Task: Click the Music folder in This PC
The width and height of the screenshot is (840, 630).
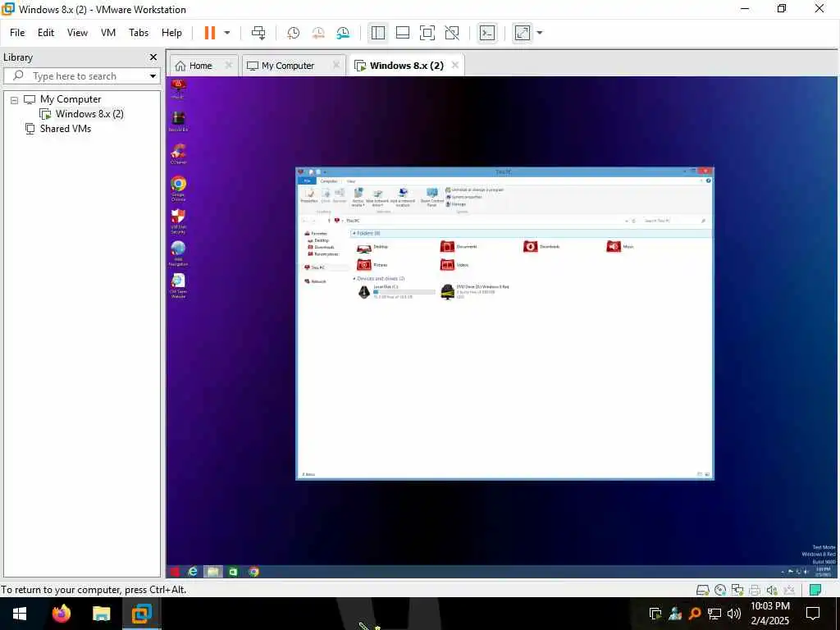Action: click(620, 246)
